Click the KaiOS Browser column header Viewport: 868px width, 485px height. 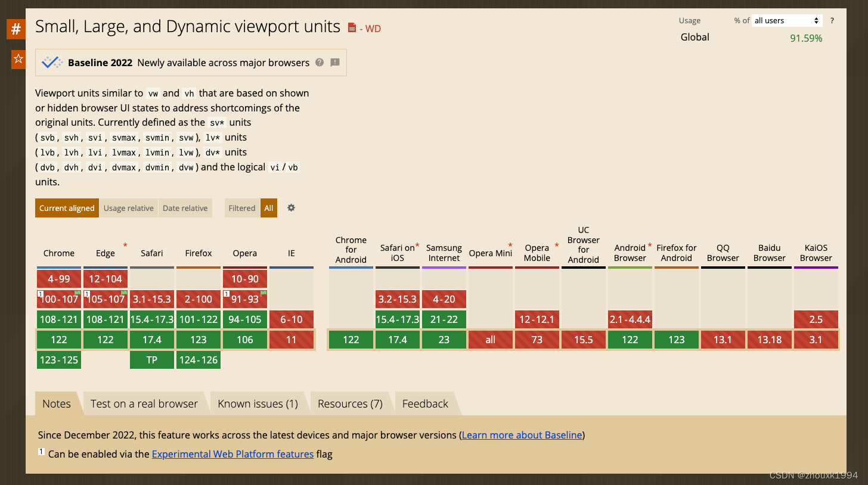click(816, 253)
